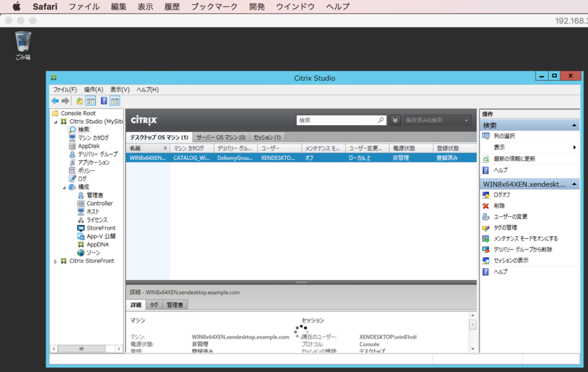
Task: Select ホスト under 構成
Action: click(x=93, y=212)
